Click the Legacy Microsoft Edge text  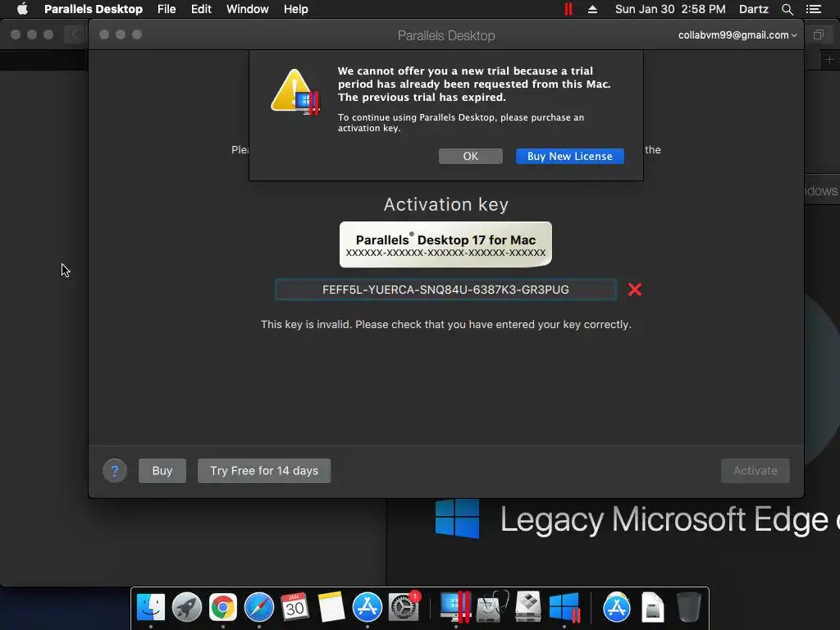(669, 519)
